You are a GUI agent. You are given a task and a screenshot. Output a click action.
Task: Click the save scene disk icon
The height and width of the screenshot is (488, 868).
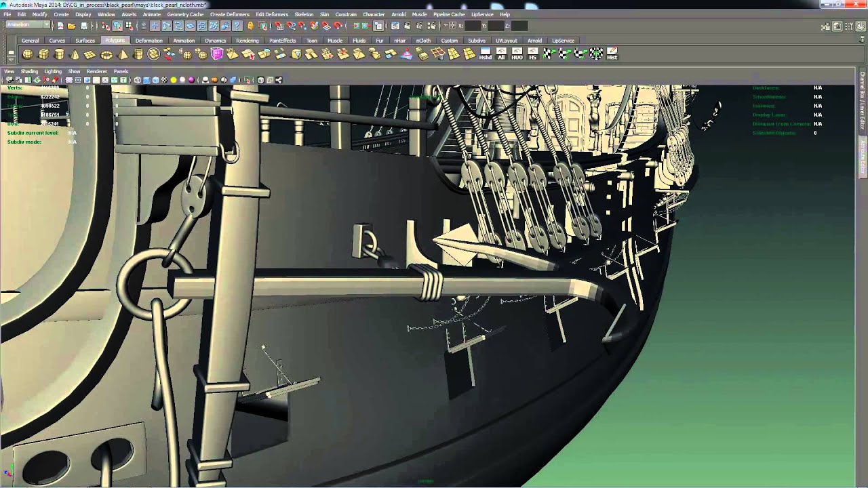point(83,26)
